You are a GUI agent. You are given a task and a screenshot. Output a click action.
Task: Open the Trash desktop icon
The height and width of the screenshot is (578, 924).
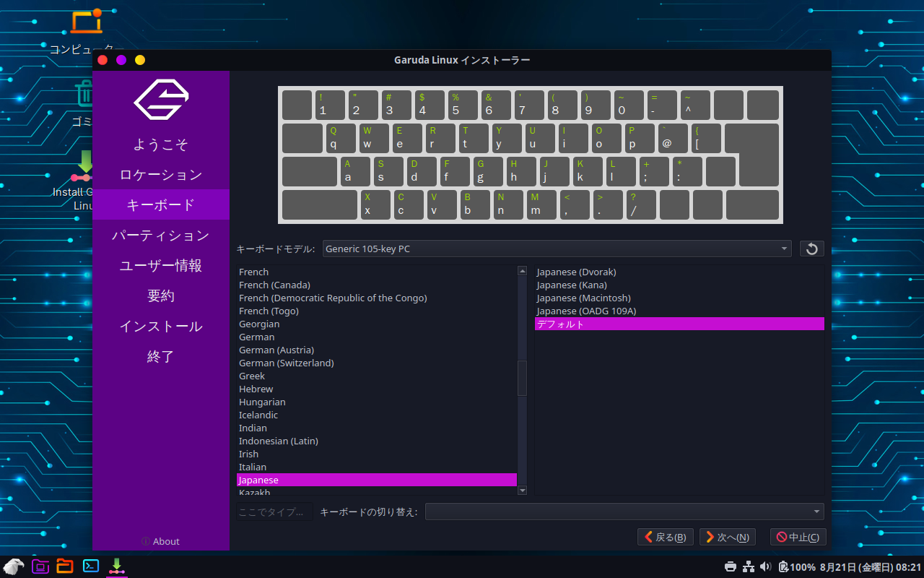(84, 103)
